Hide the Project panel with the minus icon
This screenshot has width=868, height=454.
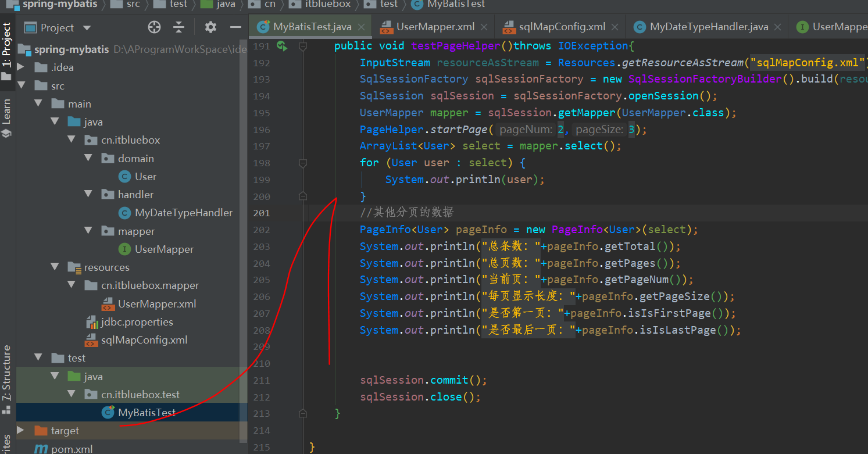[x=235, y=27]
